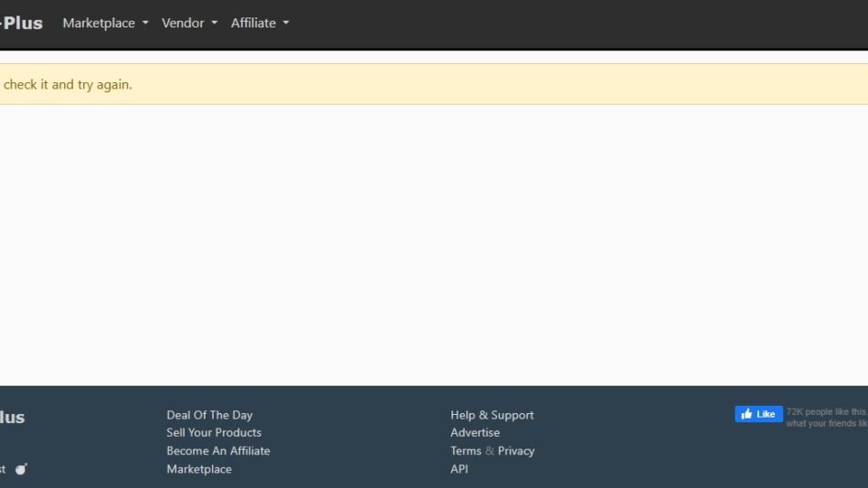Expand the Vendor dropdown menu

click(x=189, y=23)
